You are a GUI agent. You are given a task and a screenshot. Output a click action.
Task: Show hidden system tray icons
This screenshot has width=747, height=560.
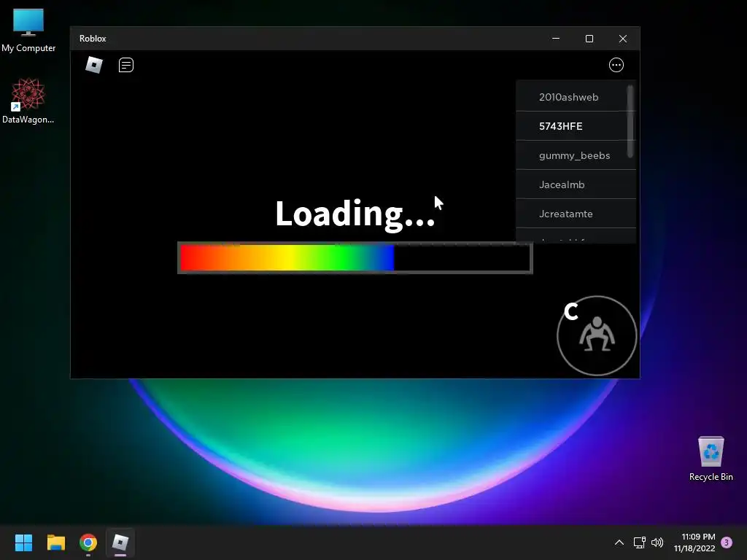(619, 542)
